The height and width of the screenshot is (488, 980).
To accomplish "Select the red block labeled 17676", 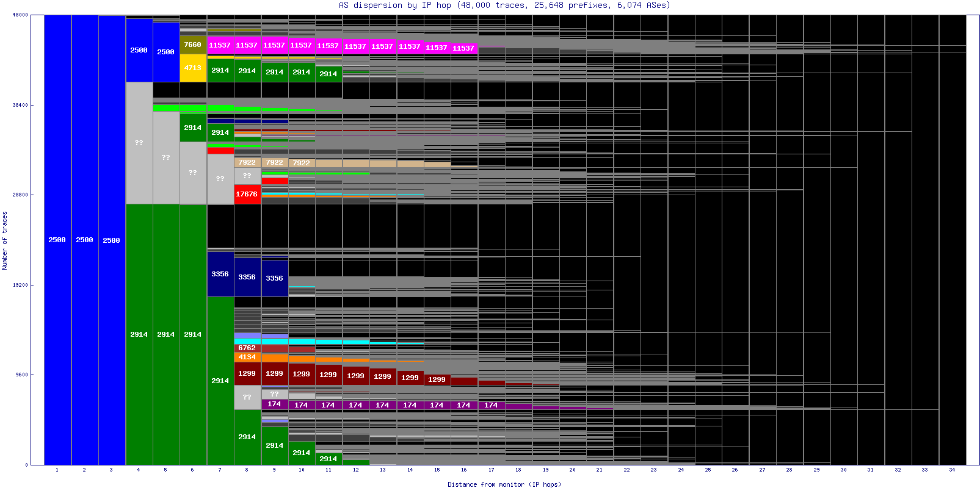I will coord(247,194).
